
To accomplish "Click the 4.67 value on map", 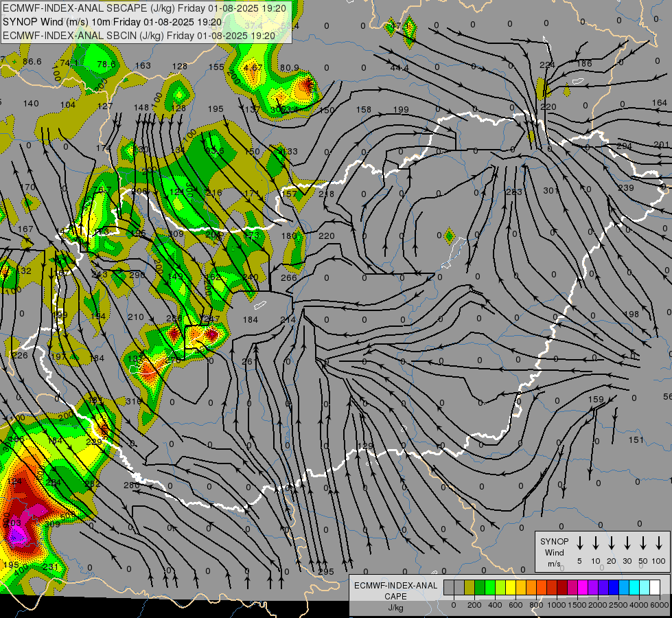I will 253,68.
